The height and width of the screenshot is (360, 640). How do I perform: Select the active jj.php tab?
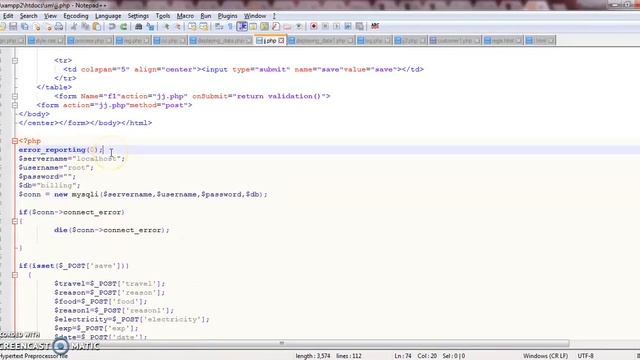[270, 40]
